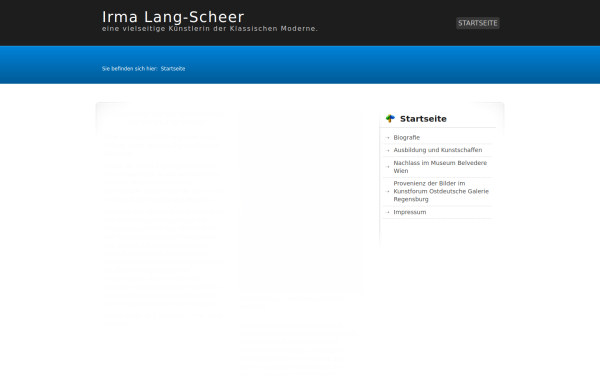Open Ausbildung und Kunstschaffen page
Viewport: 600px width, 375px height.
438,150
